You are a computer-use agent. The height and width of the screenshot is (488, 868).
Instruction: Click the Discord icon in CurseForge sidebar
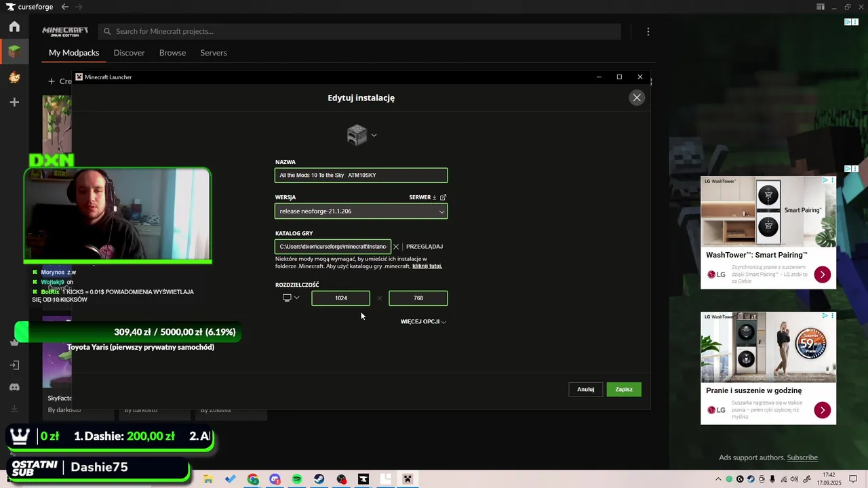coord(14,387)
